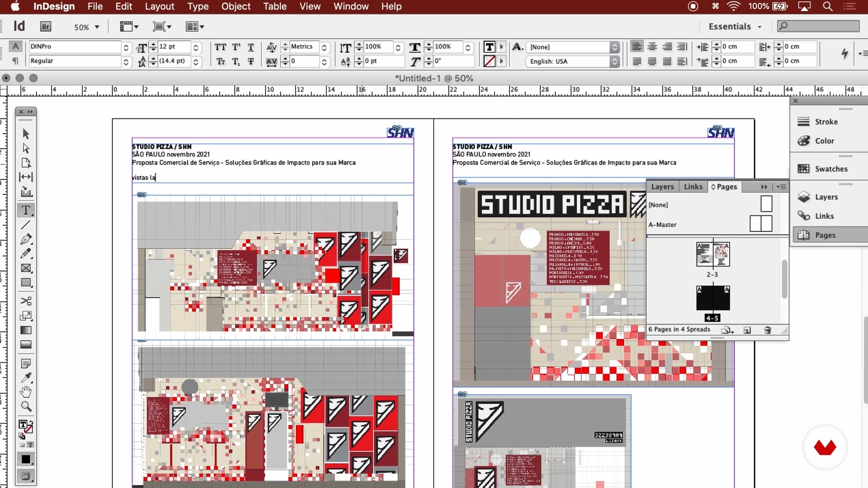The width and height of the screenshot is (868, 488).
Task: Enable Align Center paragraph alignment
Action: click(652, 47)
